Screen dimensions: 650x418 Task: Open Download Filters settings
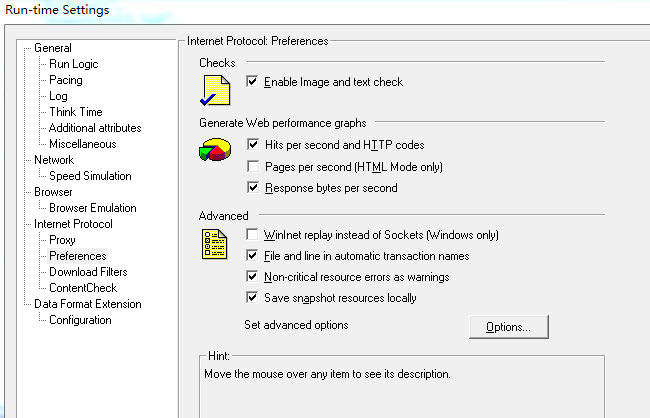tap(88, 272)
